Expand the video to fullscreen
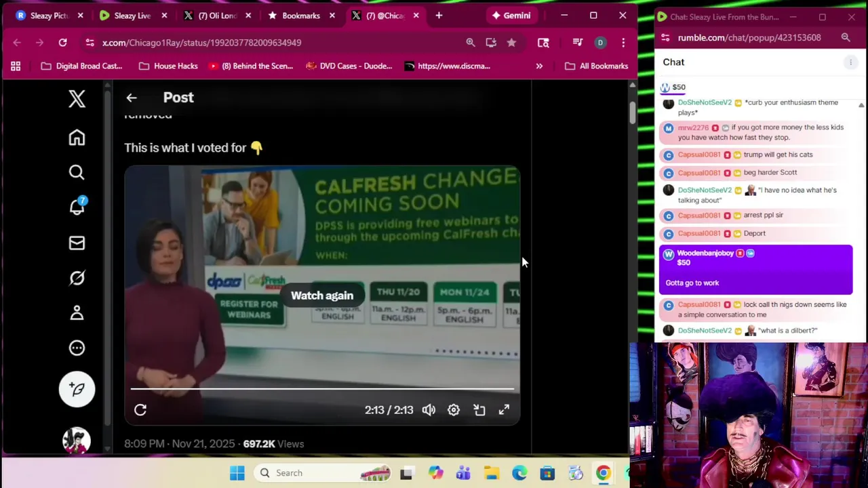Image resolution: width=868 pixels, height=488 pixels. point(504,410)
